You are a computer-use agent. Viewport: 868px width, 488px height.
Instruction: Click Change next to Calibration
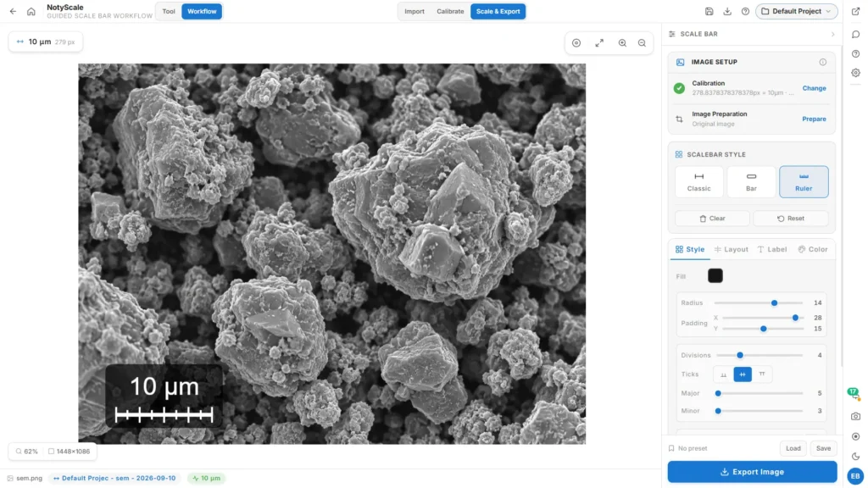click(814, 88)
